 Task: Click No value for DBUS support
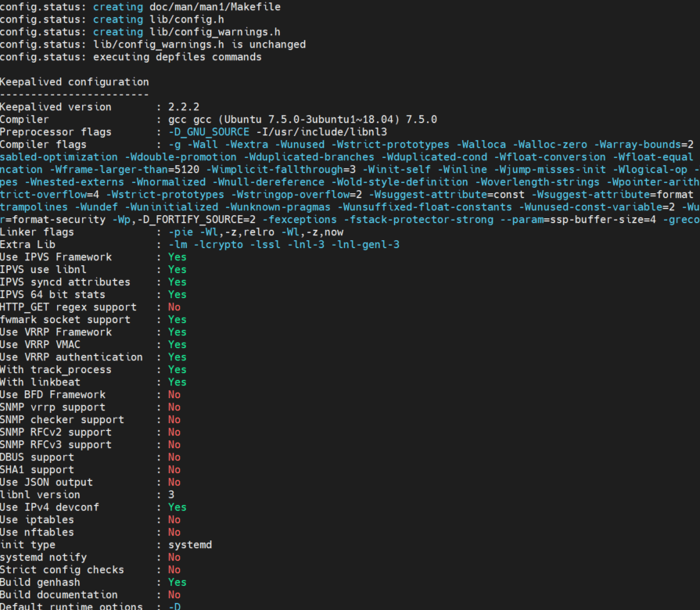(x=174, y=457)
